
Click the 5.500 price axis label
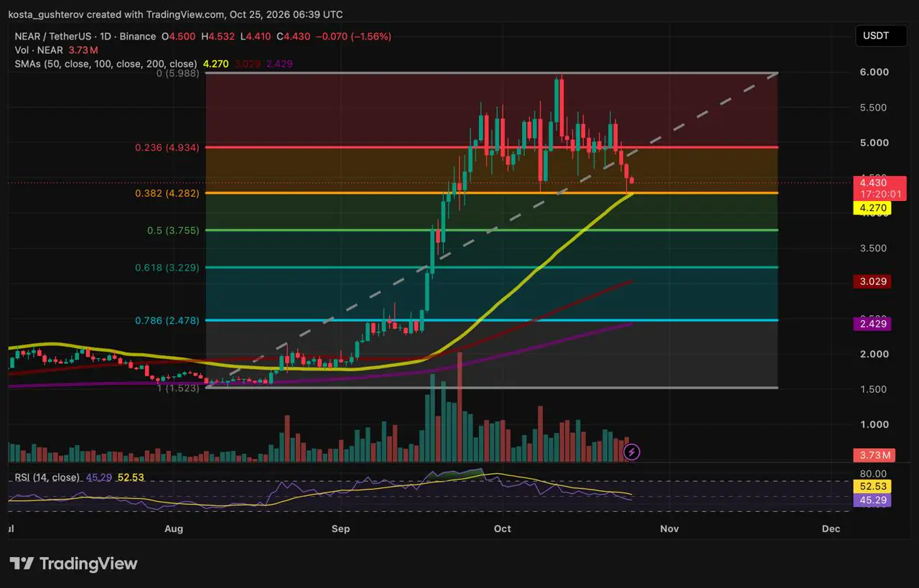(874, 107)
